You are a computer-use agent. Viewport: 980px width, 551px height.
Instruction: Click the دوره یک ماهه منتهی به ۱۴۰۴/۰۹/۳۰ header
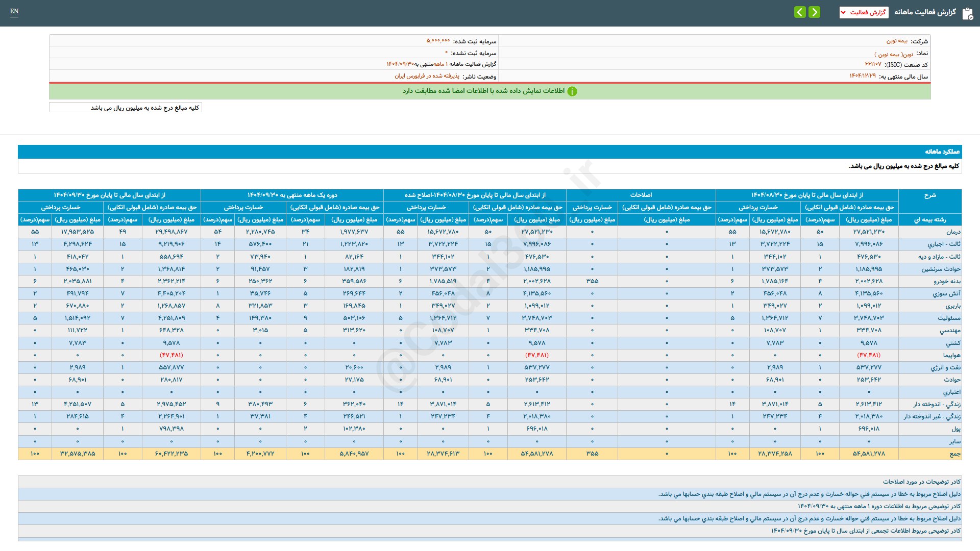[292, 195]
